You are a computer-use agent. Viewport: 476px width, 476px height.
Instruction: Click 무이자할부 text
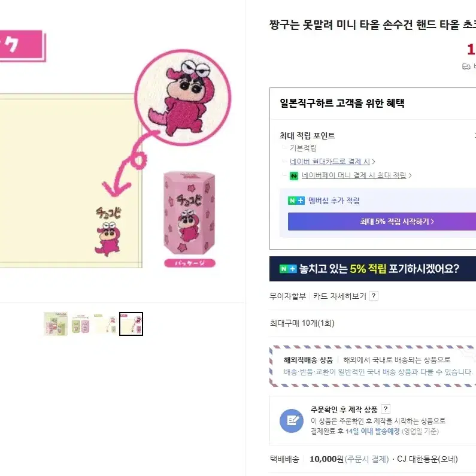[287, 296]
